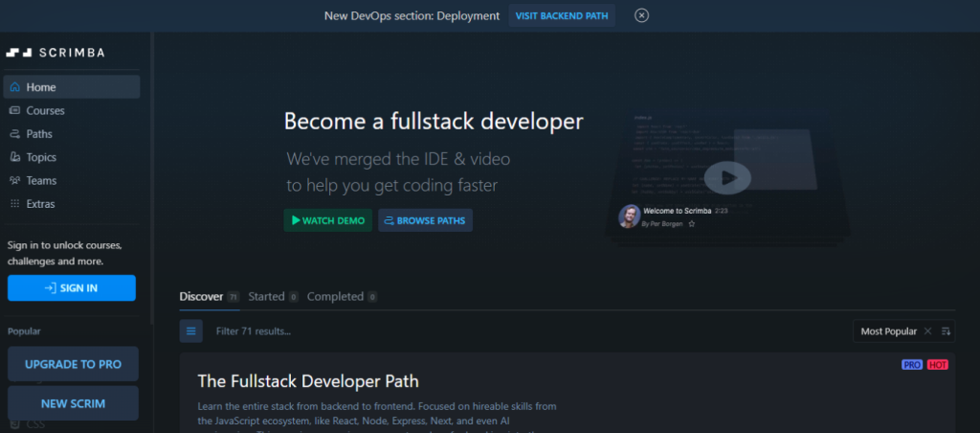Star the Welcome to Scrimba scrim

(692, 224)
